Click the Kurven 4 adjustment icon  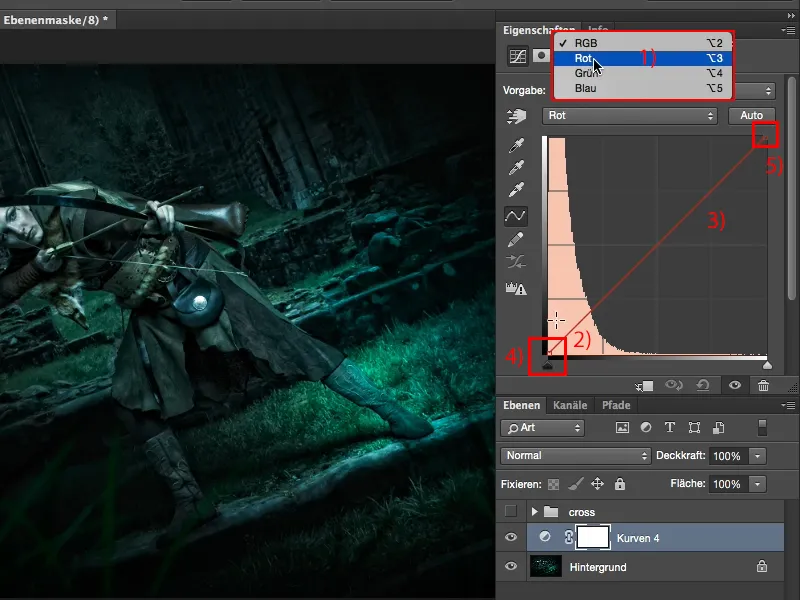point(545,537)
